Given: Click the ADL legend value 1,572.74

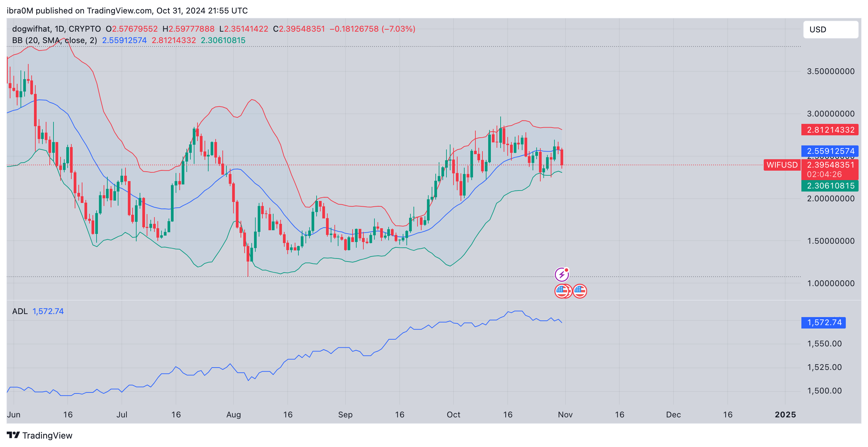Looking at the screenshot, I should tap(48, 311).
